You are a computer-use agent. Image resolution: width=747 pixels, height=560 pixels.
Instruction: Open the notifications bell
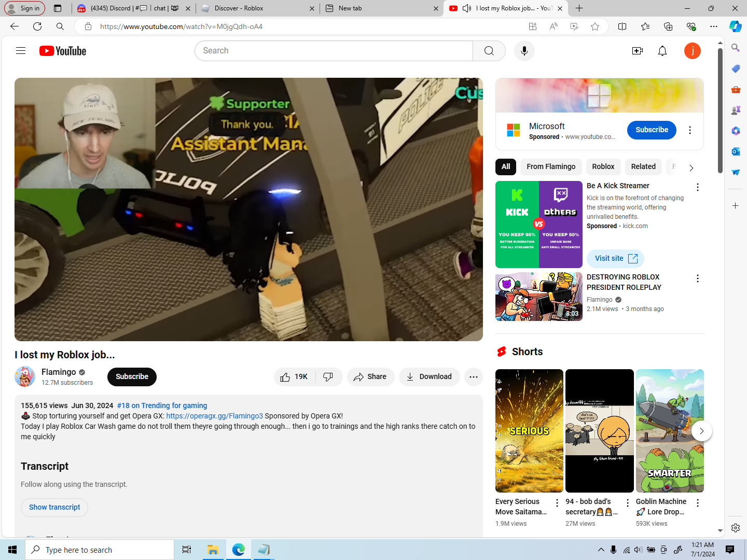[x=662, y=51]
